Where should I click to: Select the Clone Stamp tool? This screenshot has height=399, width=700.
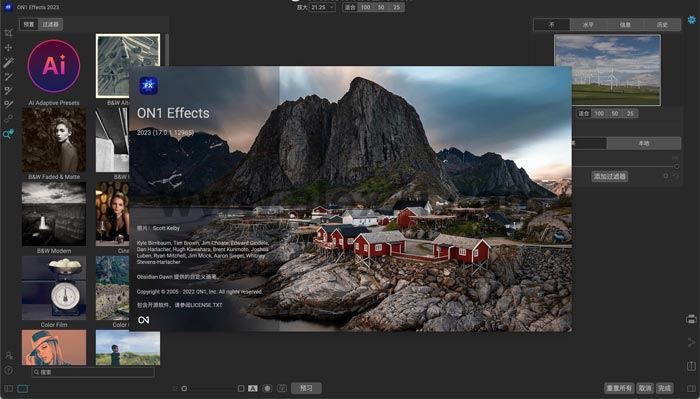[8, 119]
